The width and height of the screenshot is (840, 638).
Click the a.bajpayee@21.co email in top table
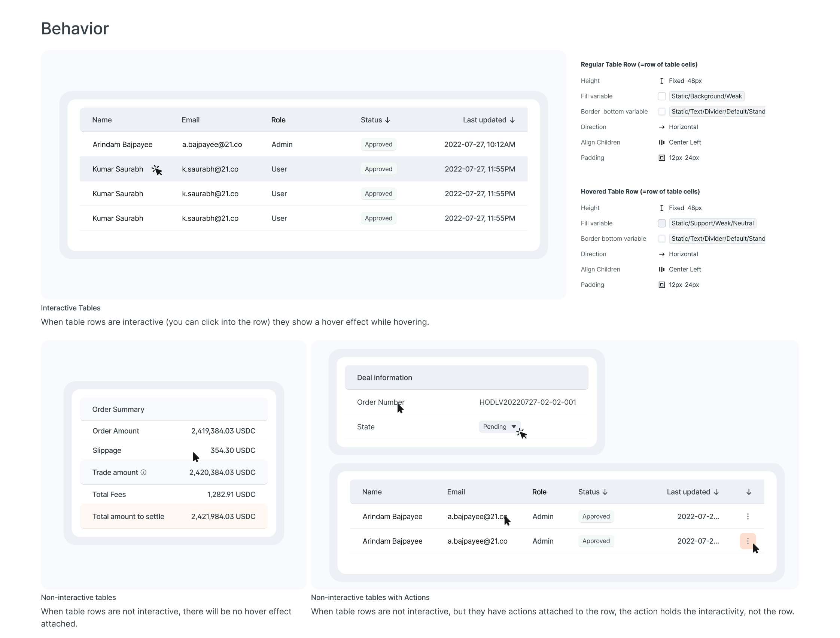212,145
